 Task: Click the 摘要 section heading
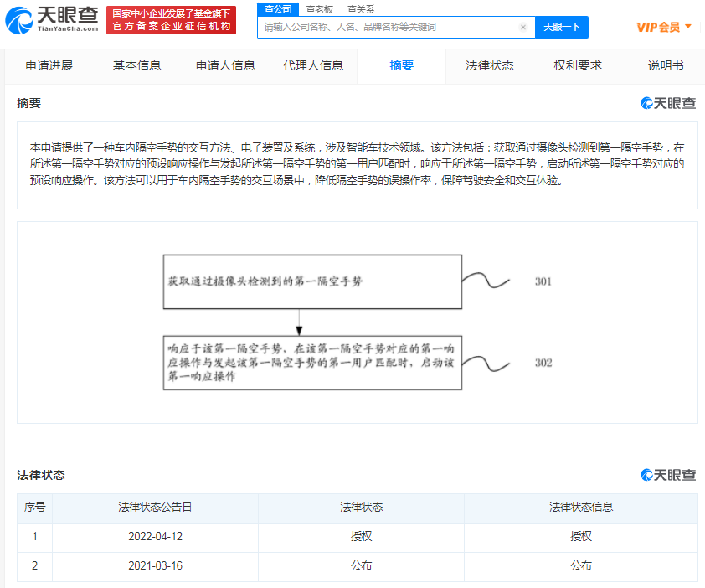pyautogui.click(x=28, y=104)
